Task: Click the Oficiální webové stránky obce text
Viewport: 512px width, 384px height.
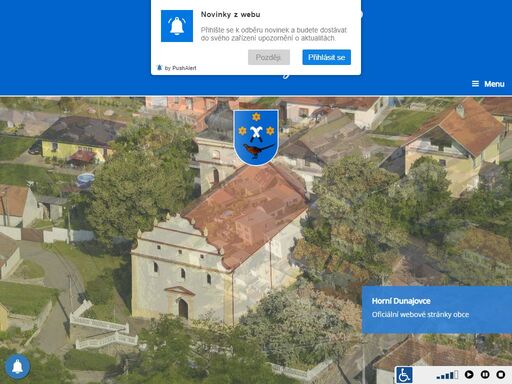Action: (420, 315)
